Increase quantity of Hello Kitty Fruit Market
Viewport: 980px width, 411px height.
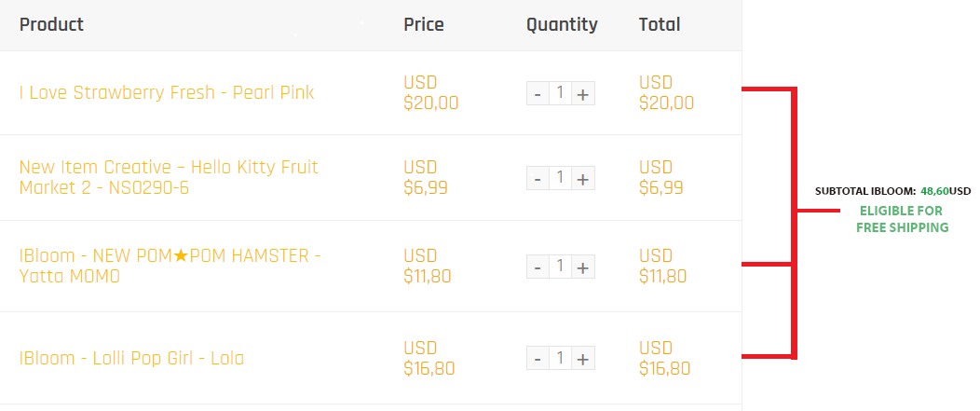pos(583,178)
